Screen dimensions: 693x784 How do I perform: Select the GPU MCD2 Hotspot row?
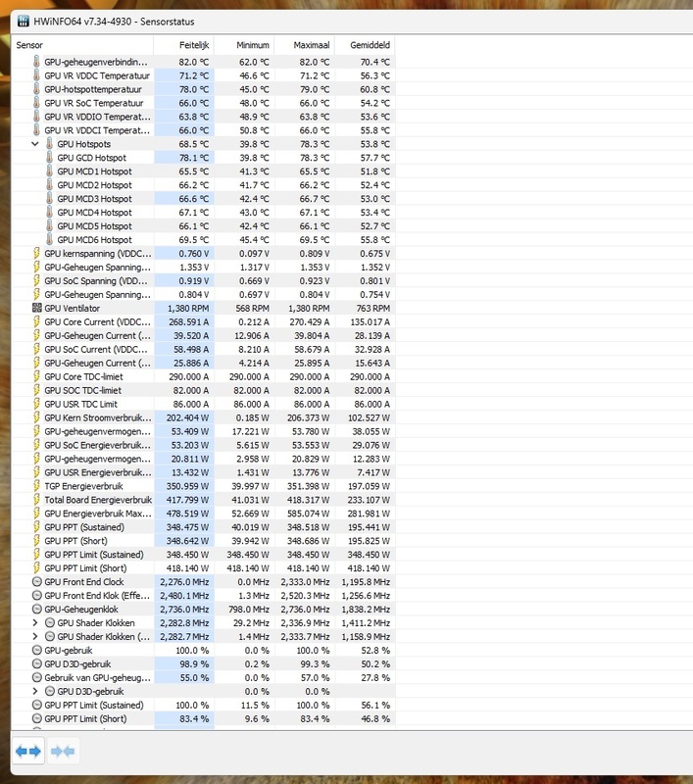point(203,185)
